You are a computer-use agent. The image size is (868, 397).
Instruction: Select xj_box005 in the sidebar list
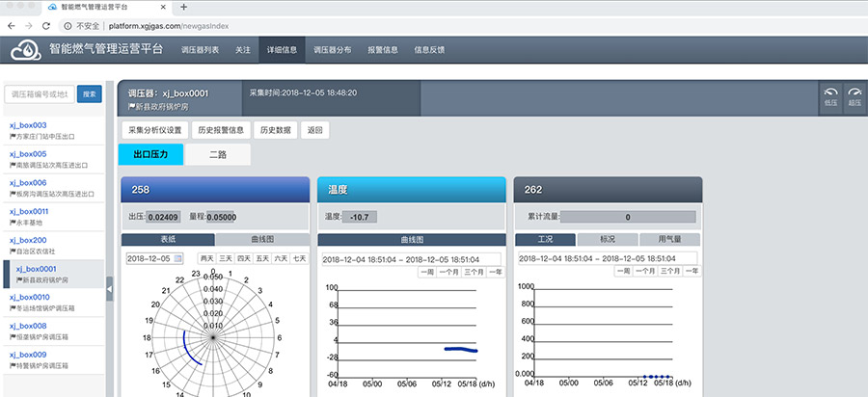(54, 159)
